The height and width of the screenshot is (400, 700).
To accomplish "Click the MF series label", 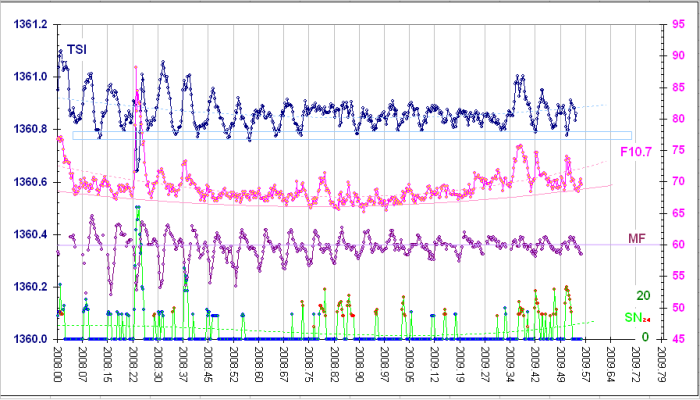I will pos(637,238).
